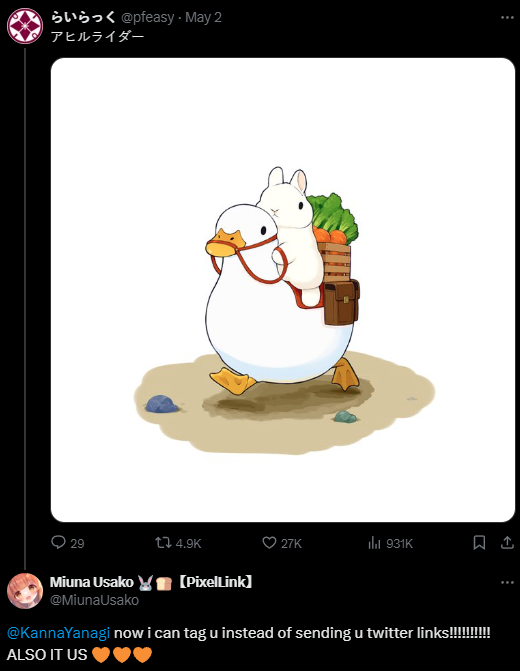Viewport: 520px width, 671px height.
Task: Click the Miuna Usako display name
Action: [x=92, y=582]
